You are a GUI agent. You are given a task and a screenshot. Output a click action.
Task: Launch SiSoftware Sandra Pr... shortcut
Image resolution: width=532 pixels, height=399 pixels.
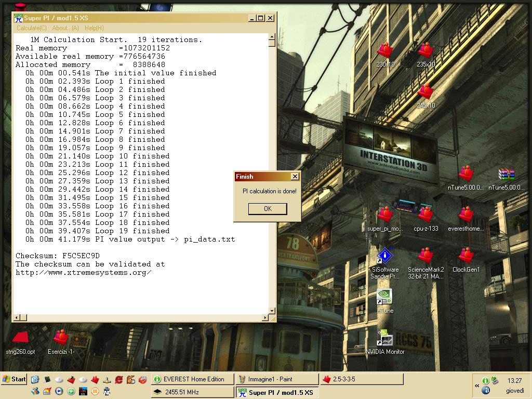coord(385,263)
